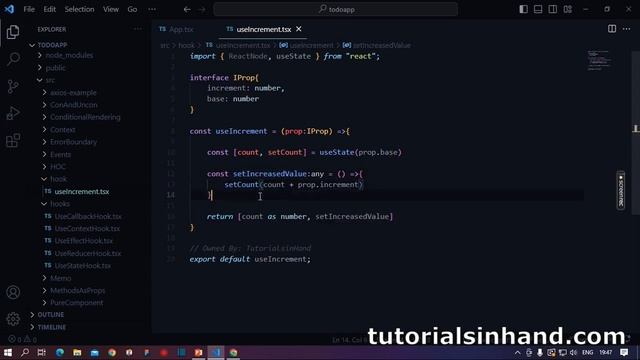Click the hook breadcrumb segment
640x360 pixels.
click(186, 45)
